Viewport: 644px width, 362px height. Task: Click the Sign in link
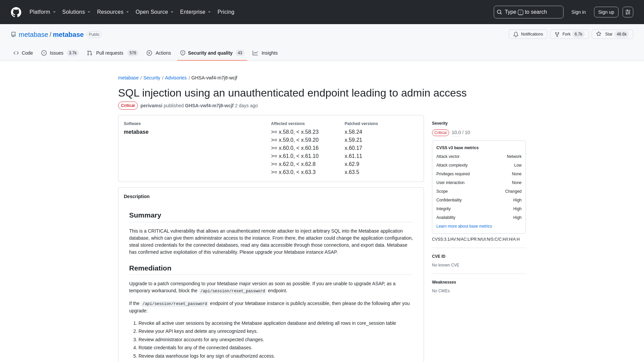point(579,12)
